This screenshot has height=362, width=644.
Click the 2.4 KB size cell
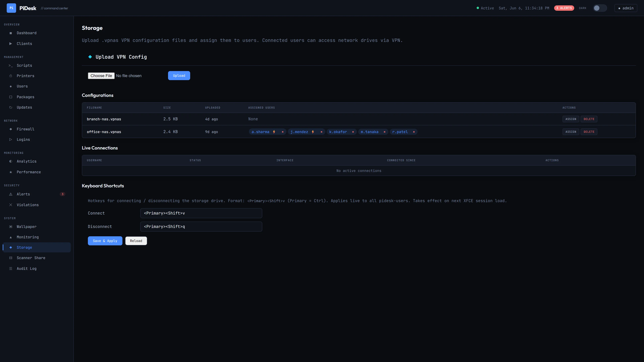pos(171,132)
